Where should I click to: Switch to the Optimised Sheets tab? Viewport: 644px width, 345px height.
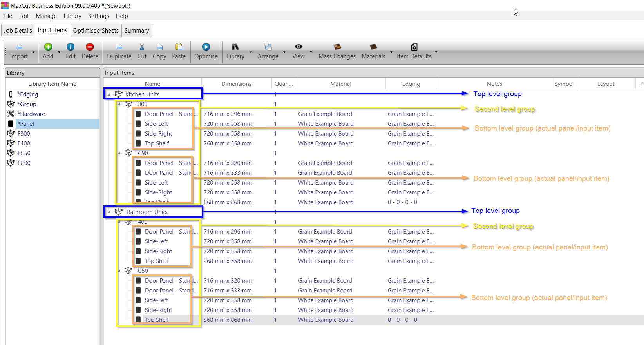point(96,31)
